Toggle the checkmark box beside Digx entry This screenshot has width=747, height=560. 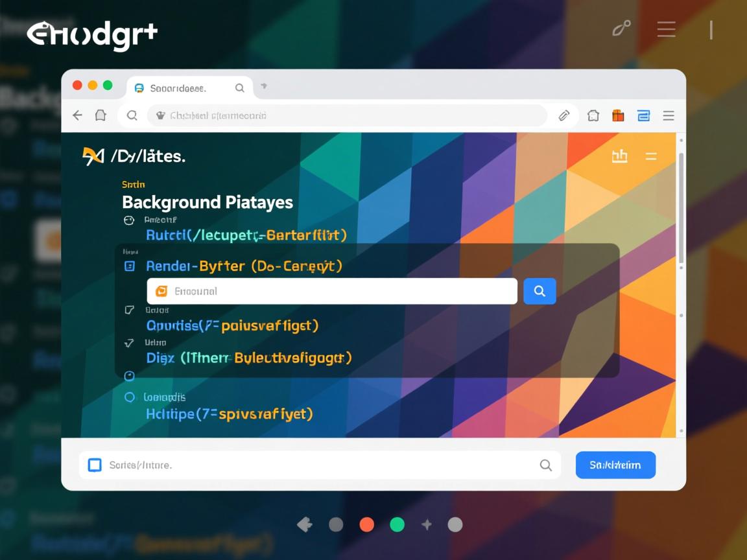click(129, 342)
